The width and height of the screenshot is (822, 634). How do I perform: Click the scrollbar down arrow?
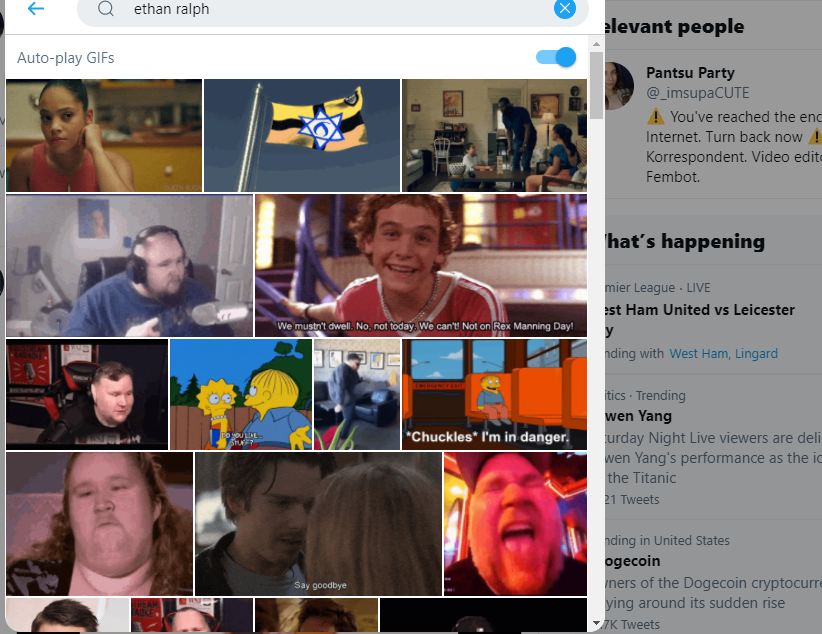click(596, 623)
